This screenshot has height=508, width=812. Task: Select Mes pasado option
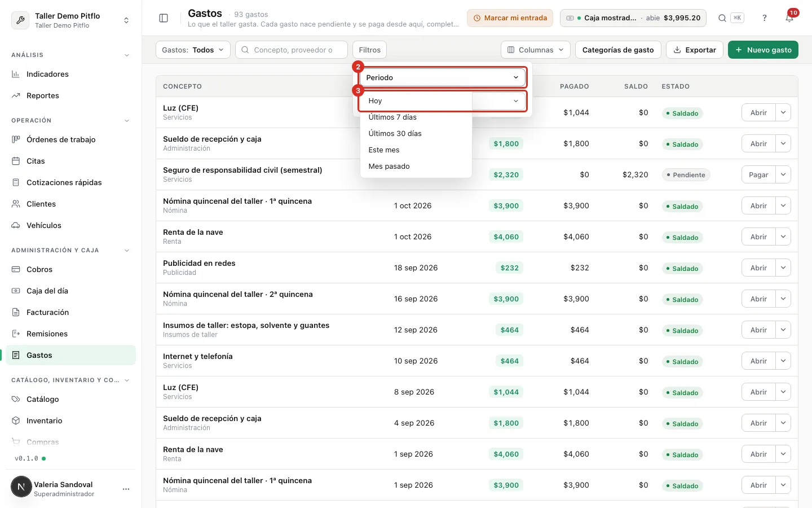pyautogui.click(x=416, y=167)
